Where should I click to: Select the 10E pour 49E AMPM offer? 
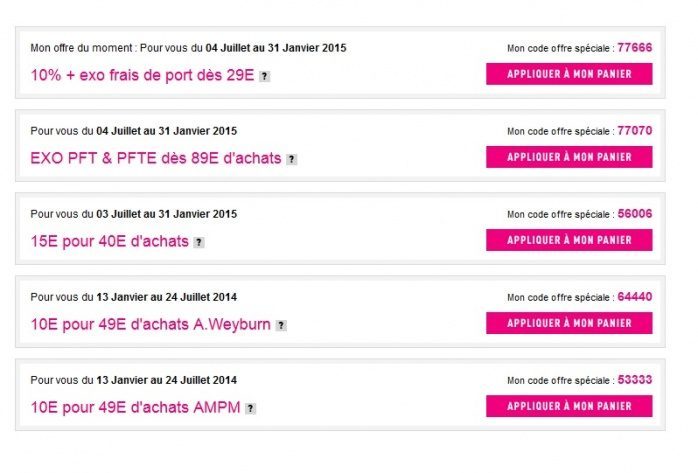135,407
